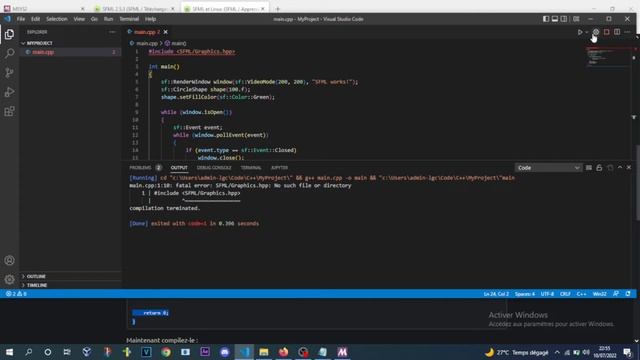This screenshot has width=640, height=360.
Task: Select language mode C++ in status bar
Action: pos(581,294)
